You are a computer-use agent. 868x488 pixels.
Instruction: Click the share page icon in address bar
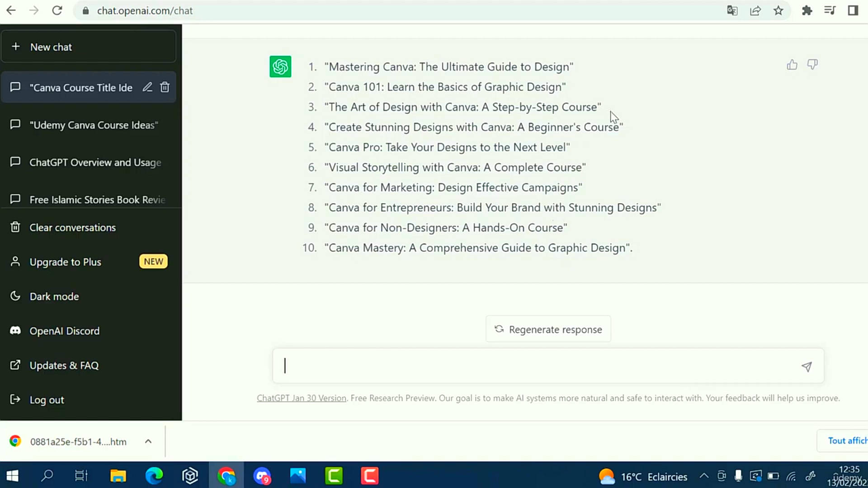[755, 10]
